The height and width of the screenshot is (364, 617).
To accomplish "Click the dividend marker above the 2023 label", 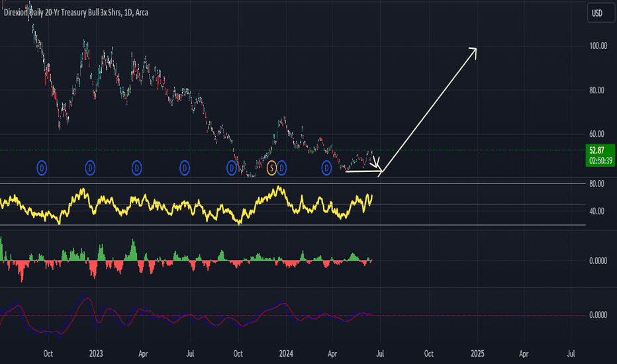I will [x=90, y=168].
